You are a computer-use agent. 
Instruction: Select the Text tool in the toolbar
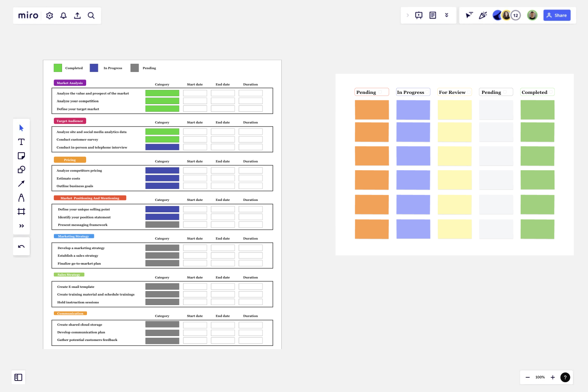(x=21, y=142)
